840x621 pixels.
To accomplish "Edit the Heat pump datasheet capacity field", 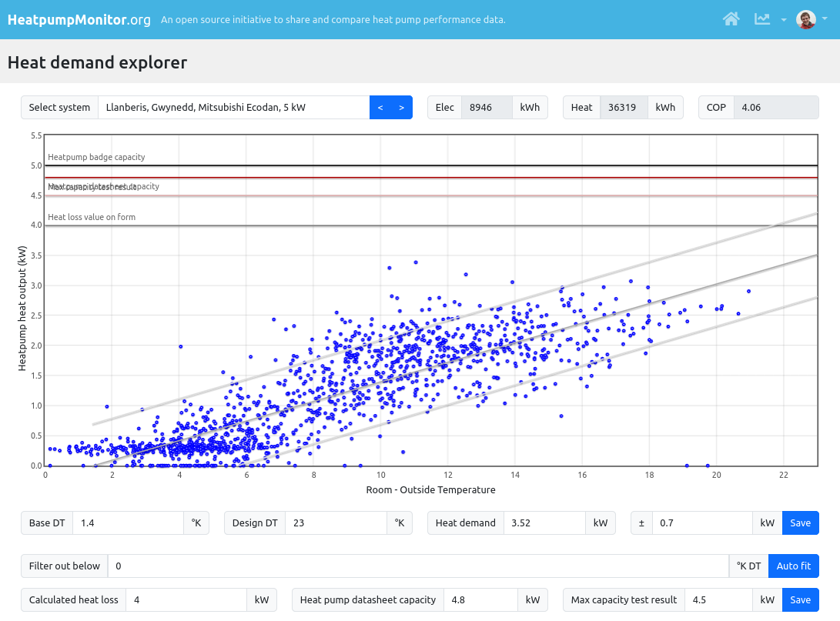I will pos(480,600).
